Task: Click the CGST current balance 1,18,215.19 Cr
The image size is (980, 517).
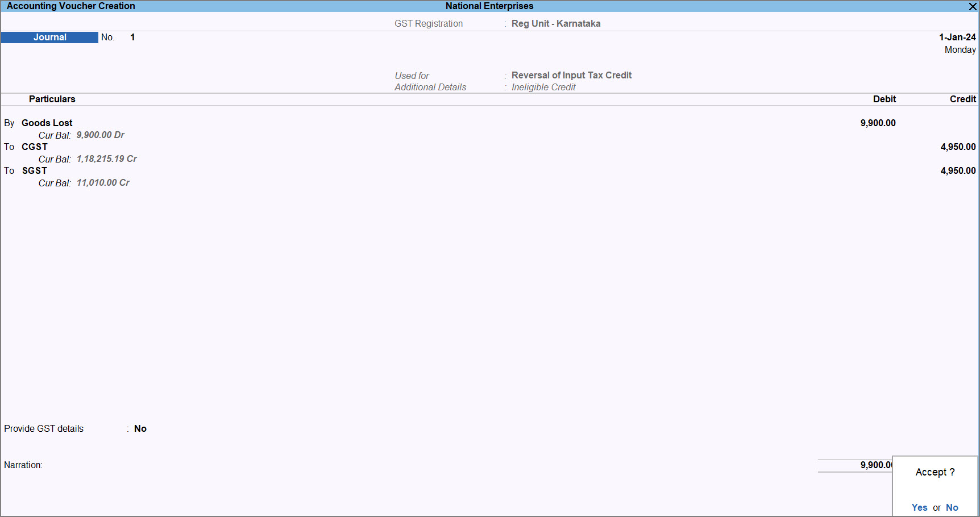Action: tap(106, 159)
